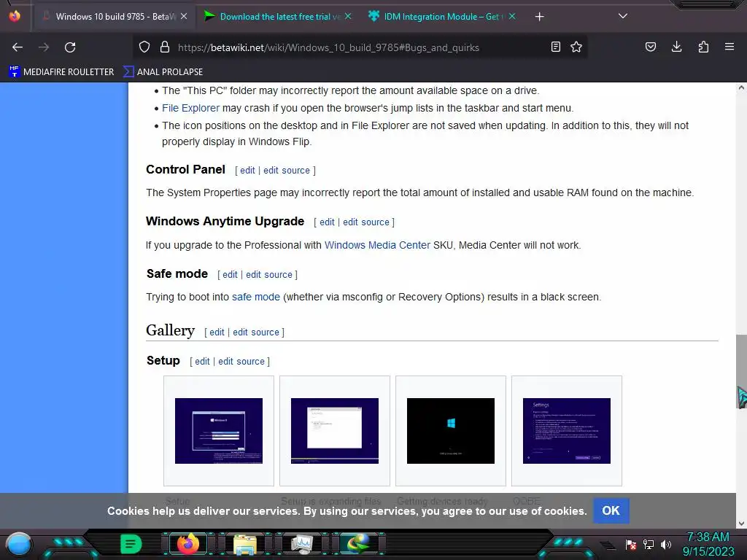Image resolution: width=747 pixels, height=560 pixels.
Task: Open a new tab
Action: [x=539, y=17]
